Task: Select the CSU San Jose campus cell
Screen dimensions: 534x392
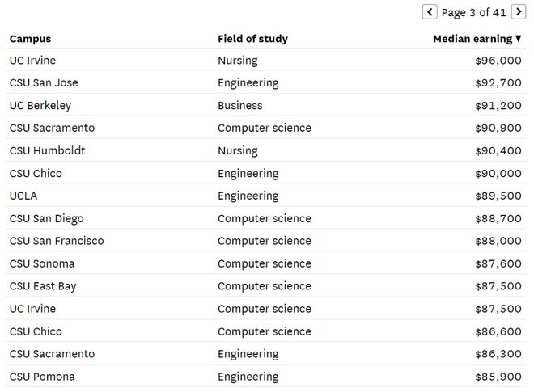Action: pyautogui.click(x=44, y=82)
